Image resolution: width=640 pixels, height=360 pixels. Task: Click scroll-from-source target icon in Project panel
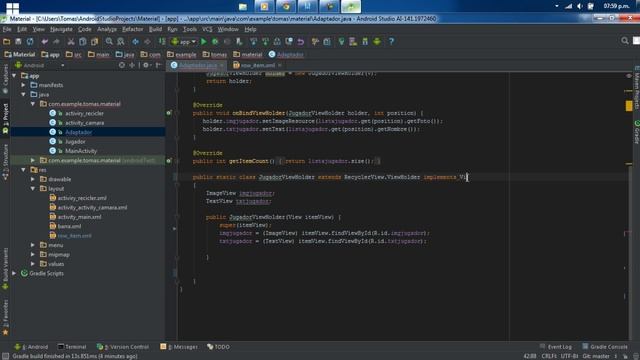[122, 65]
